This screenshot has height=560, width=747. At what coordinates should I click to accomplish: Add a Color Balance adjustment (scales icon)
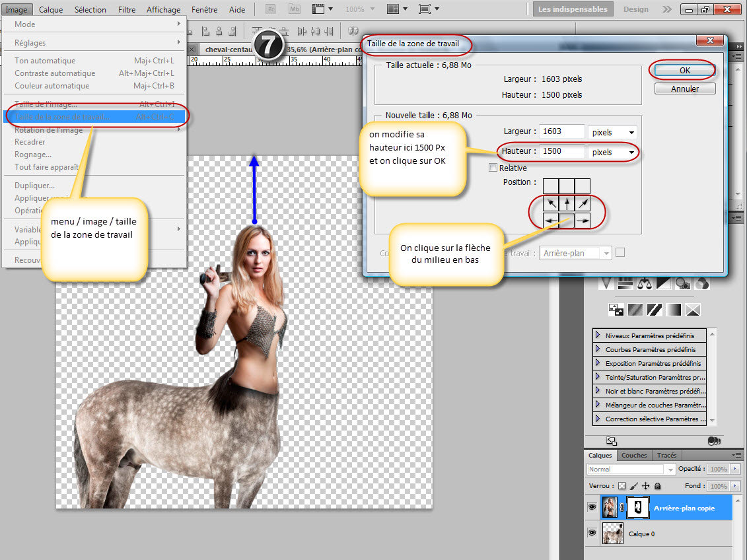[x=644, y=284]
